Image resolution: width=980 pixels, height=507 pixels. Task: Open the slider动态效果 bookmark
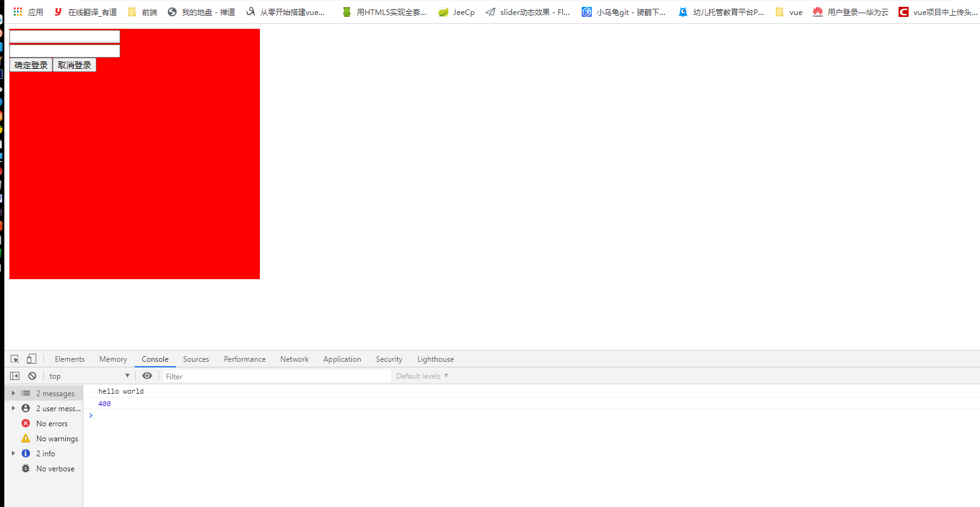click(x=528, y=12)
